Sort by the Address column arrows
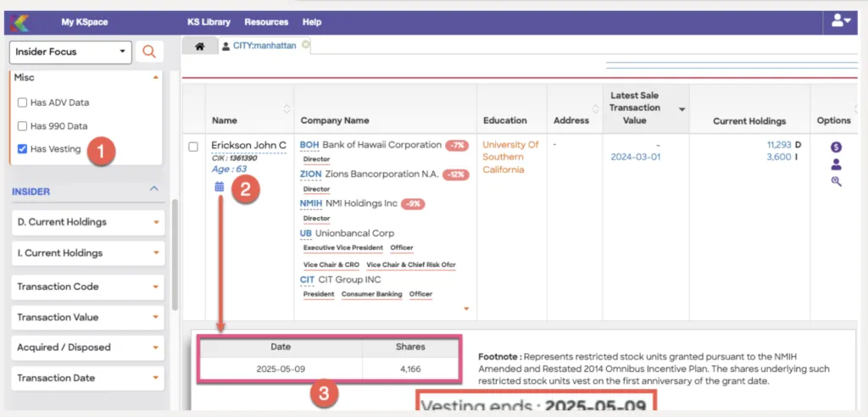The image size is (868, 417). [x=596, y=108]
